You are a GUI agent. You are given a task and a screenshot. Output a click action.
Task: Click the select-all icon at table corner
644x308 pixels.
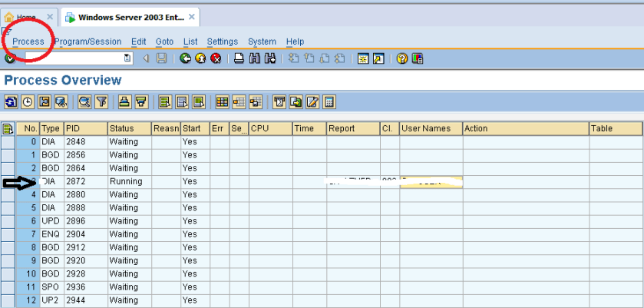click(x=8, y=129)
